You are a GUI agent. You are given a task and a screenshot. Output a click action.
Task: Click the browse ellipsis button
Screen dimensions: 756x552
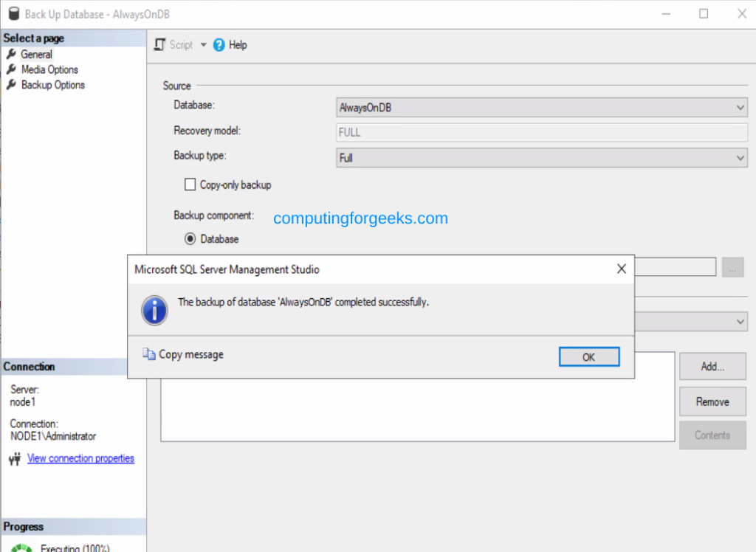pos(732,266)
